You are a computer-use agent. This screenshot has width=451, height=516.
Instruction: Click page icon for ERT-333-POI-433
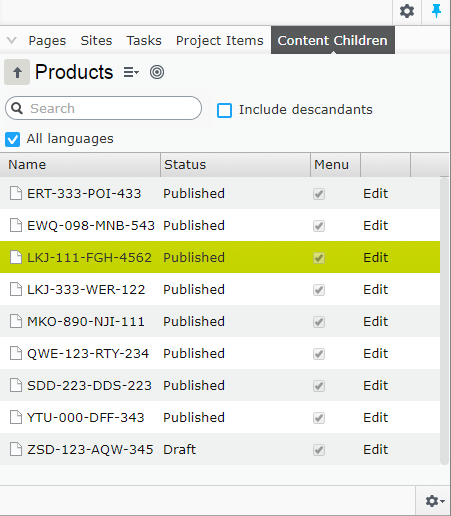tap(16, 193)
